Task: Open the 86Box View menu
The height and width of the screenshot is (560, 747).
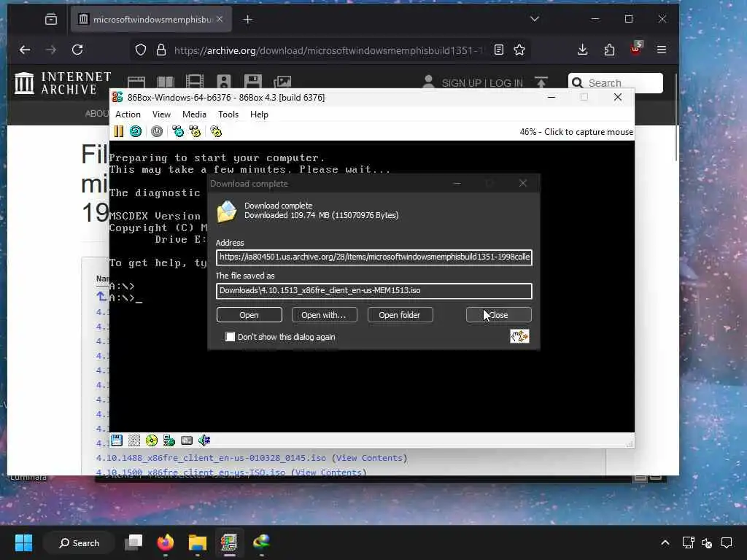Action: coord(161,114)
